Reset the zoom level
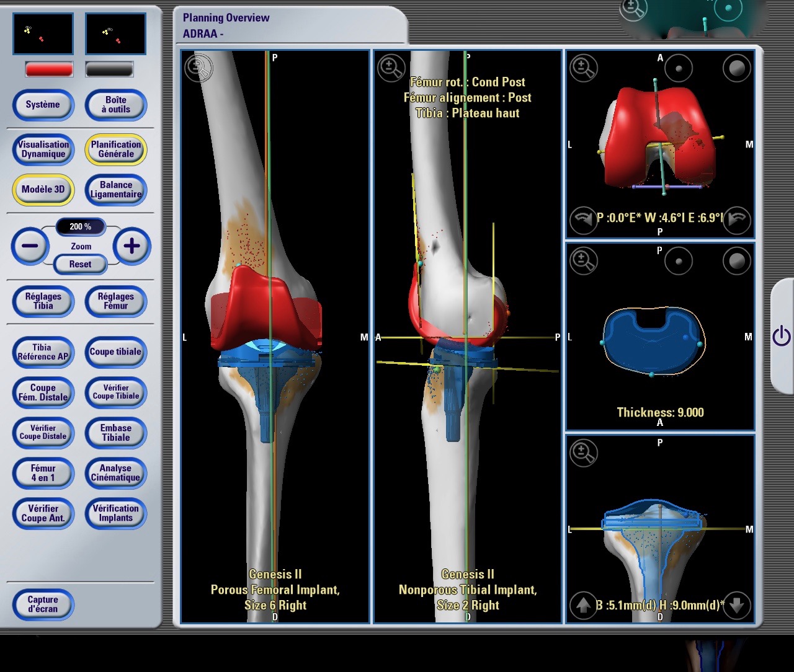The height and width of the screenshot is (672, 794). tap(80, 264)
